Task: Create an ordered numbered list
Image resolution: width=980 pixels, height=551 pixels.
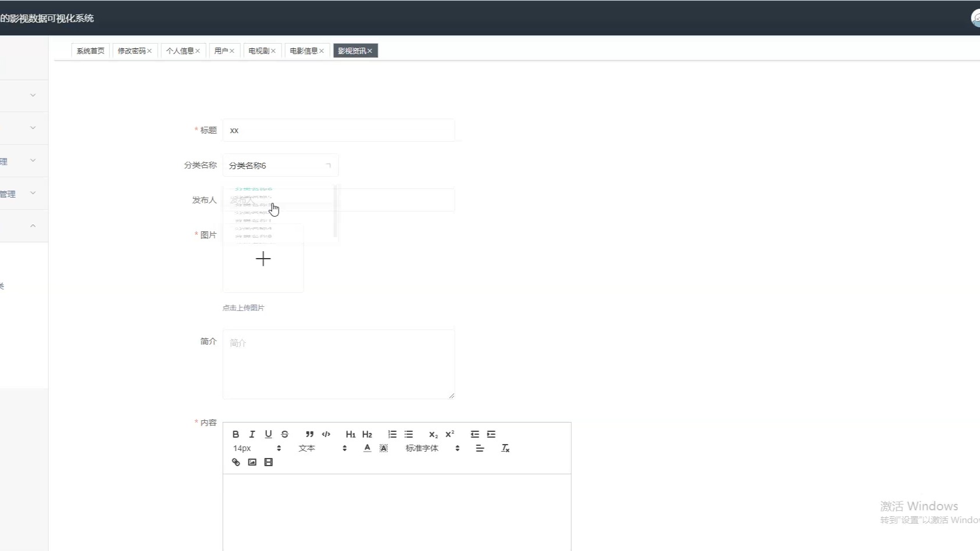Action: pos(392,434)
